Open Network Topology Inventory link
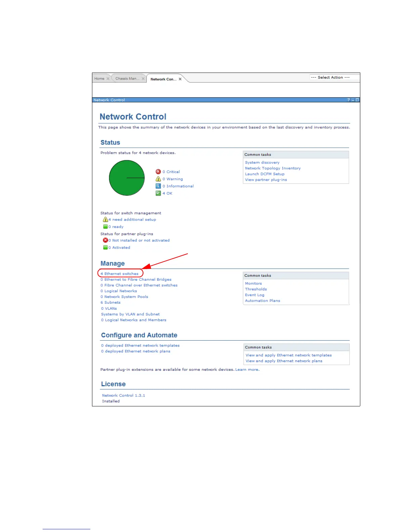 (x=273, y=168)
